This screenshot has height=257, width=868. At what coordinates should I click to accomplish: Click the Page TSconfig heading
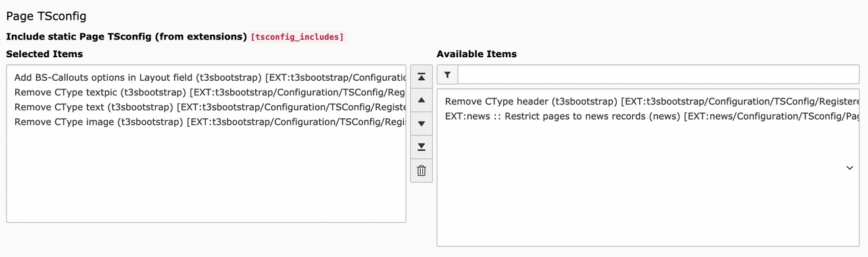point(46,16)
